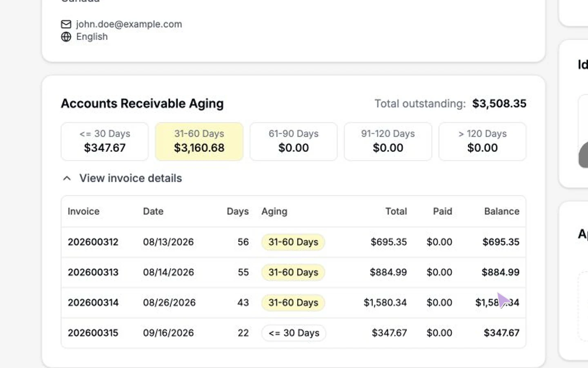Click the 09/16/2026 date cell
Viewport: 588px width, 368px height.
[168, 333]
